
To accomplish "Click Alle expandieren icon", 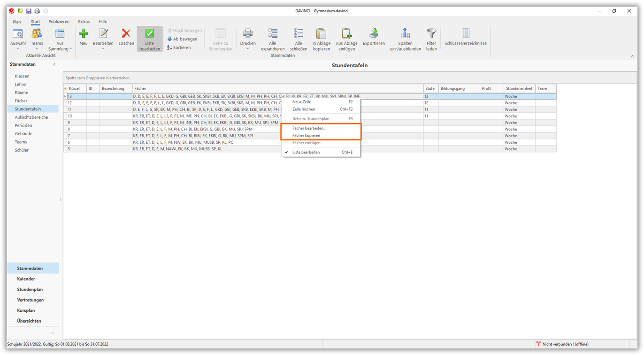I will pos(273,34).
